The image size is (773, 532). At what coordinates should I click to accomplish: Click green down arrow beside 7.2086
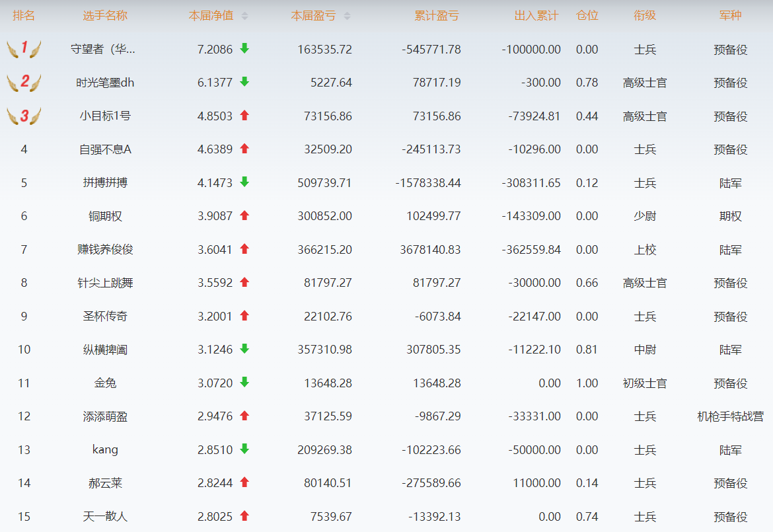pyautogui.click(x=244, y=48)
